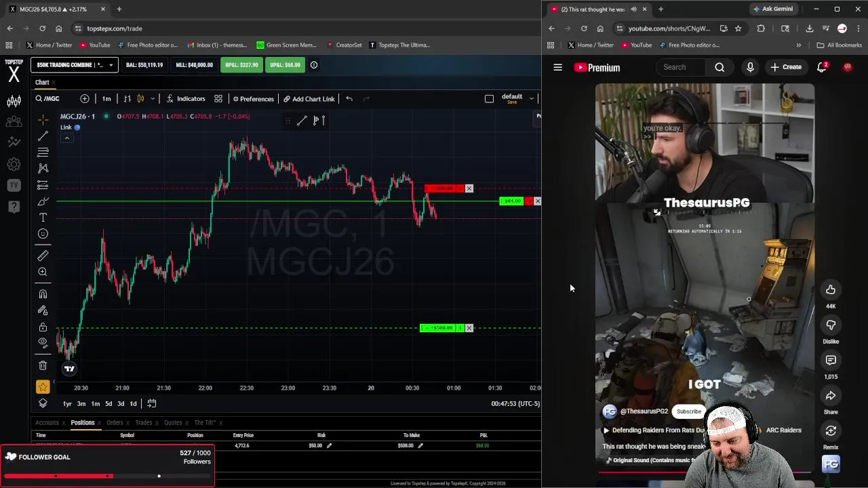Screen dimensions: 868x488
Task: Open the forecasting and measurement tools
Action: click(43, 185)
